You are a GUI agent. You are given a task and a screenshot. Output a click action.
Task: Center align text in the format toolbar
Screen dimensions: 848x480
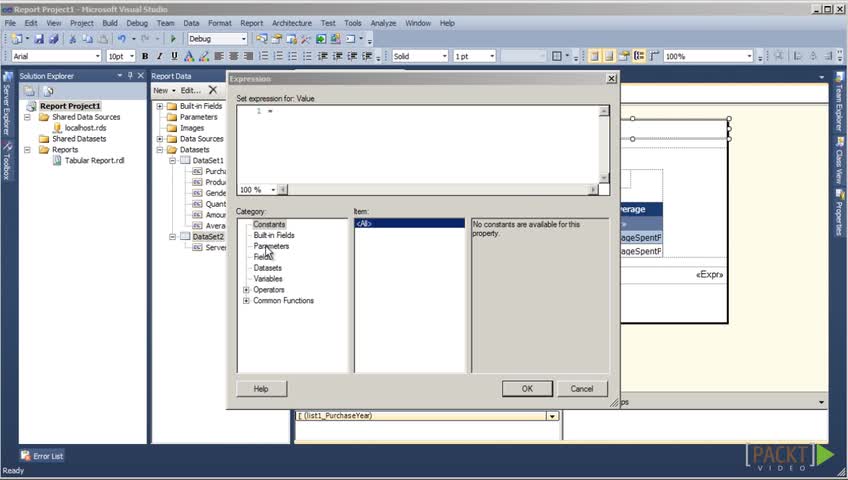click(x=234, y=56)
